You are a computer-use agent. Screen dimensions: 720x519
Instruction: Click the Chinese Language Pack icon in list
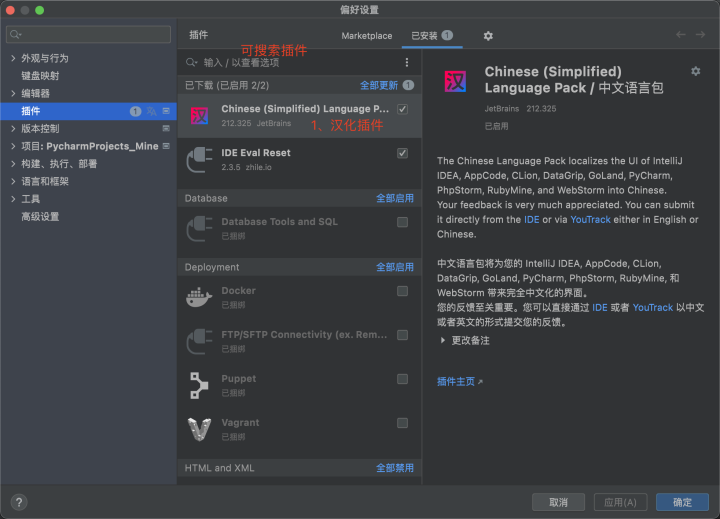coord(199,115)
